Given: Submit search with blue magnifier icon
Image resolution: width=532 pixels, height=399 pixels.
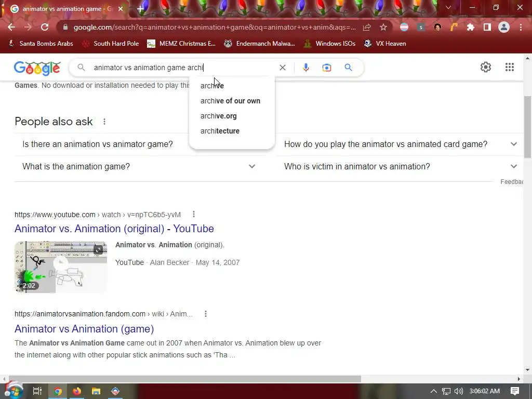Looking at the screenshot, I should (348, 67).
